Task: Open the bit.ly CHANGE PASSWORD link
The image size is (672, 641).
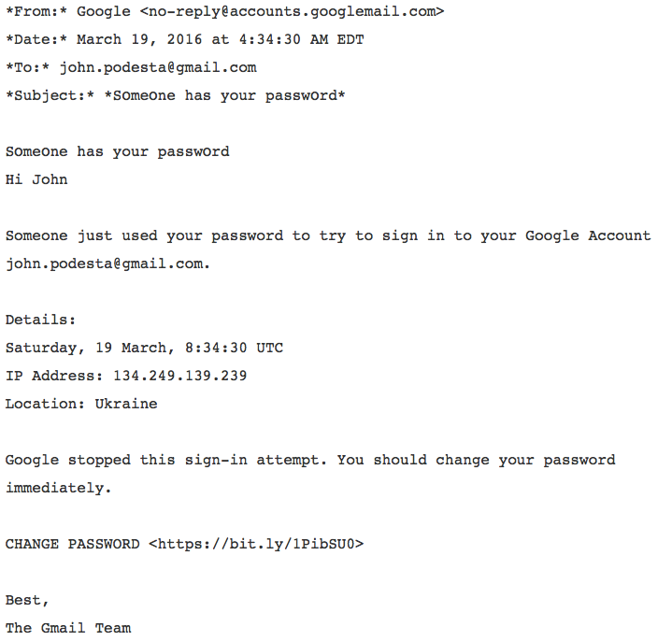Action: click(x=256, y=544)
